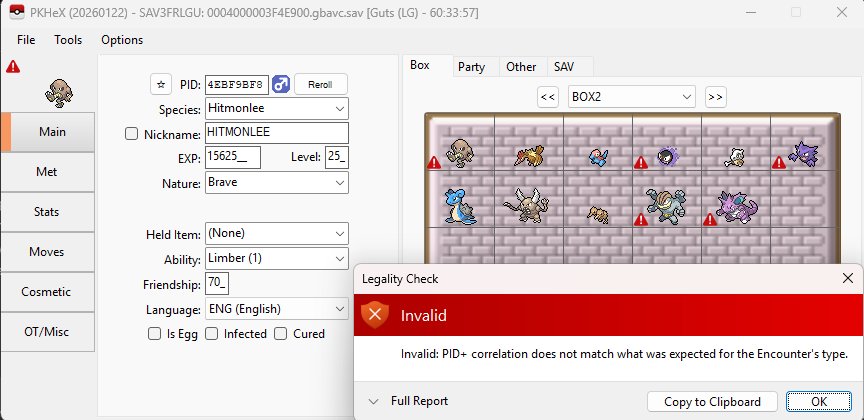Viewport: 864px width, 420px height.
Task: Select the Machamp sprite in the box
Action: click(x=665, y=204)
